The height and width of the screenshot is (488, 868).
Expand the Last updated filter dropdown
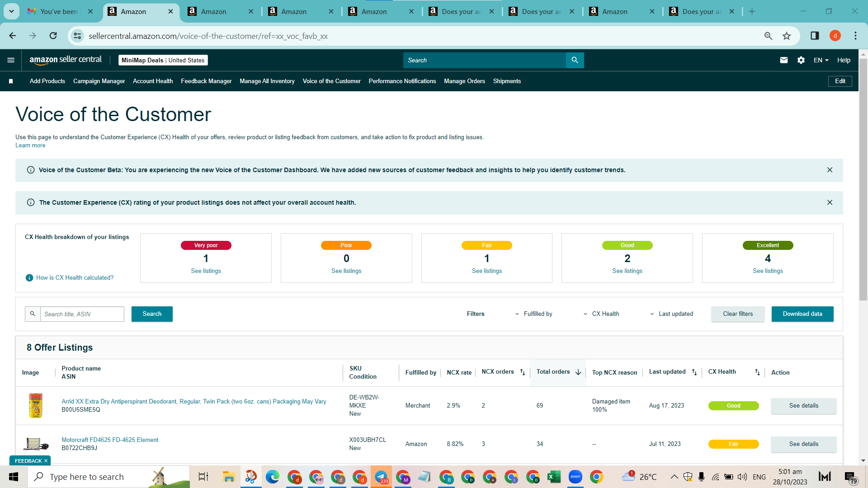tap(671, 314)
